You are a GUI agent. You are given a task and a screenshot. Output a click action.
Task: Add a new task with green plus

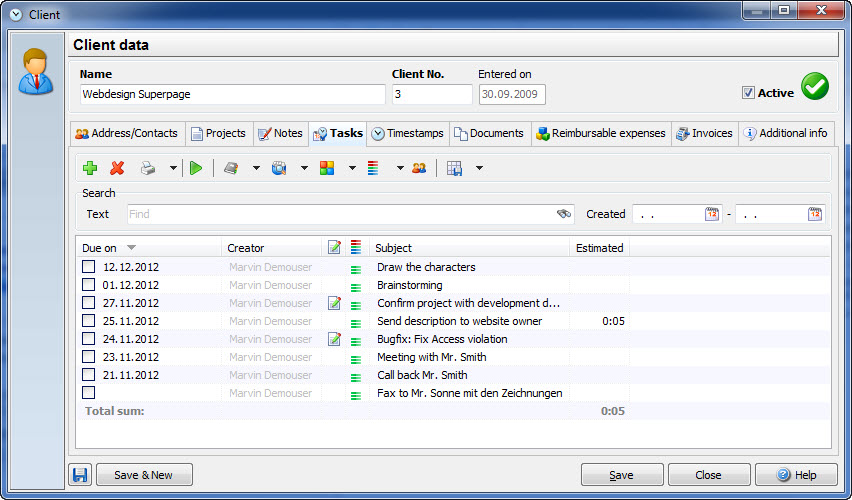(x=90, y=168)
